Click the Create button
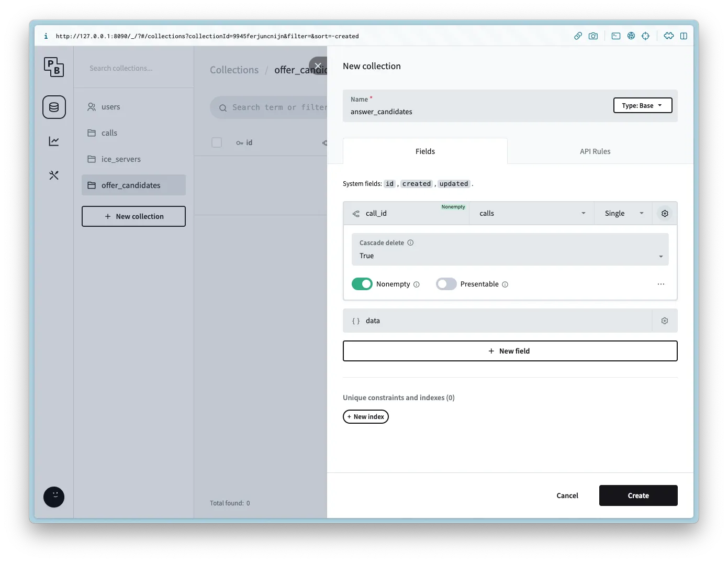Image resolution: width=728 pixels, height=562 pixels. (638, 496)
